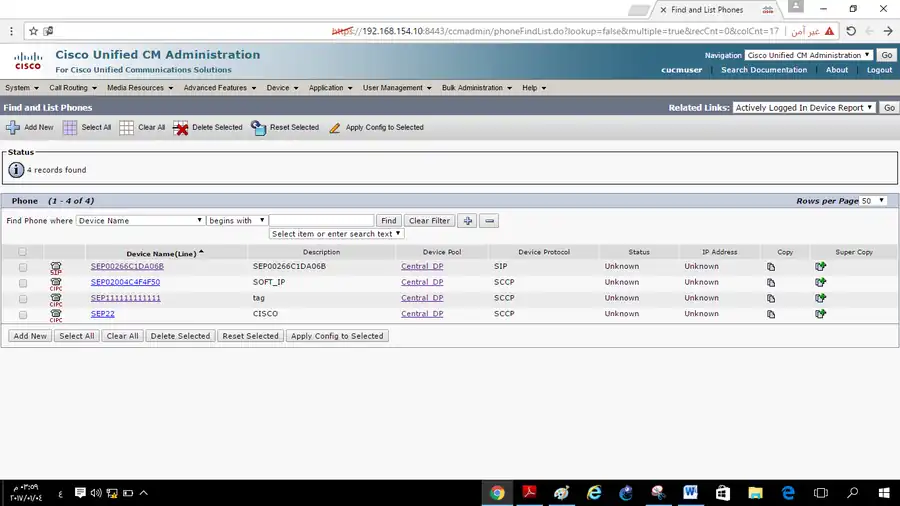Open the Device menu
This screenshot has width=900, height=506.
point(282,88)
